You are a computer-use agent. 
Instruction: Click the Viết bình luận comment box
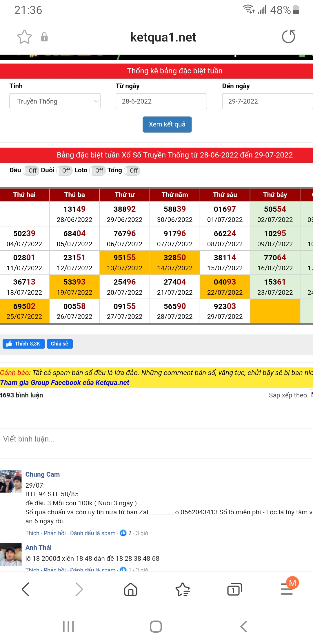tap(156, 439)
